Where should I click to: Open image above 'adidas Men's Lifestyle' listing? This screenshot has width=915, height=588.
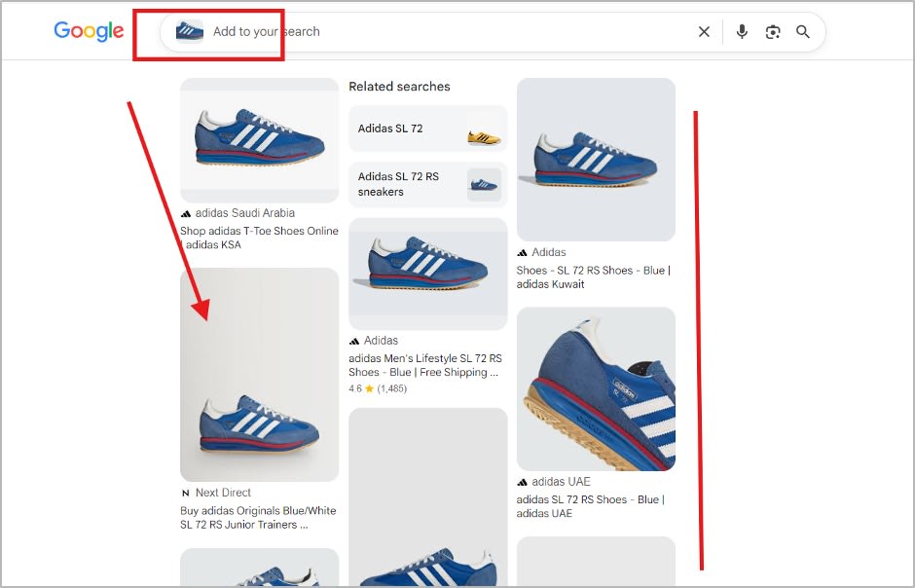[427, 275]
